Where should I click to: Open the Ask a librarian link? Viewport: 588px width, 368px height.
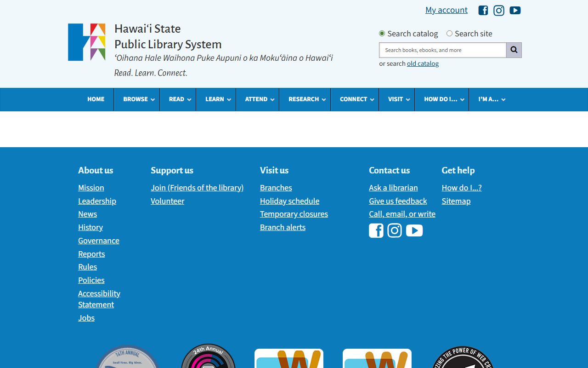pyautogui.click(x=393, y=188)
